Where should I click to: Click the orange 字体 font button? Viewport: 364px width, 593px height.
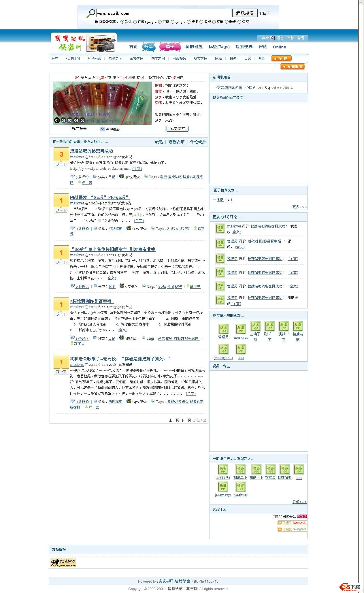[x=281, y=59]
